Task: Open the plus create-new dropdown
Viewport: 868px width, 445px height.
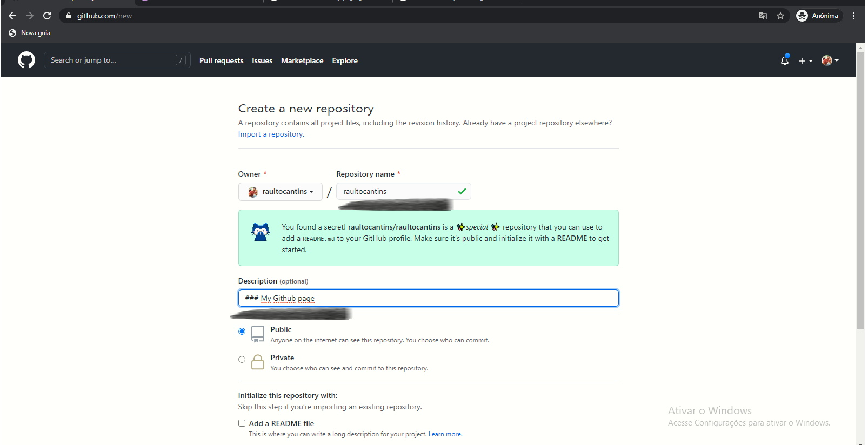Action: tap(805, 60)
